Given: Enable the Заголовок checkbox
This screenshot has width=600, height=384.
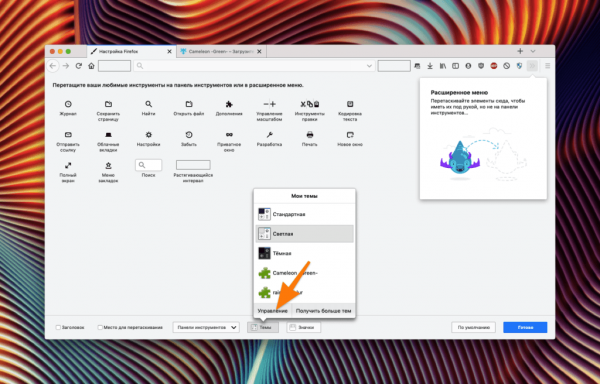Looking at the screenshot, I should [x=58, y=327].
